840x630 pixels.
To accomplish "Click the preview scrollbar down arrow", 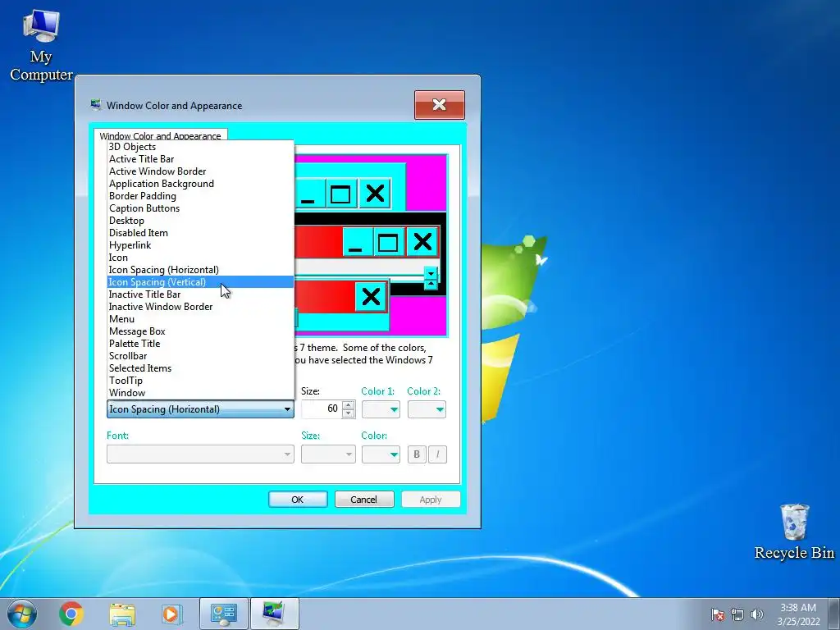I will tap(431, 274).
